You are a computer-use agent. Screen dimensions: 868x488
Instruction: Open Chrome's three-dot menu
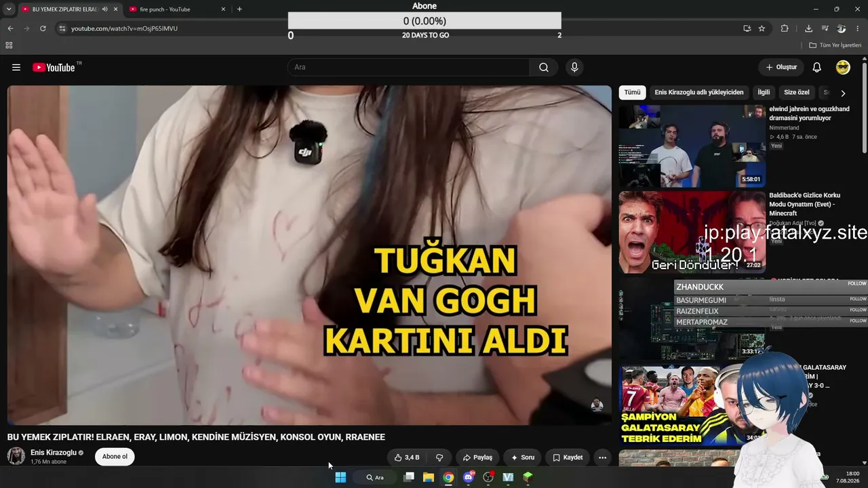(x=858, y=28)
